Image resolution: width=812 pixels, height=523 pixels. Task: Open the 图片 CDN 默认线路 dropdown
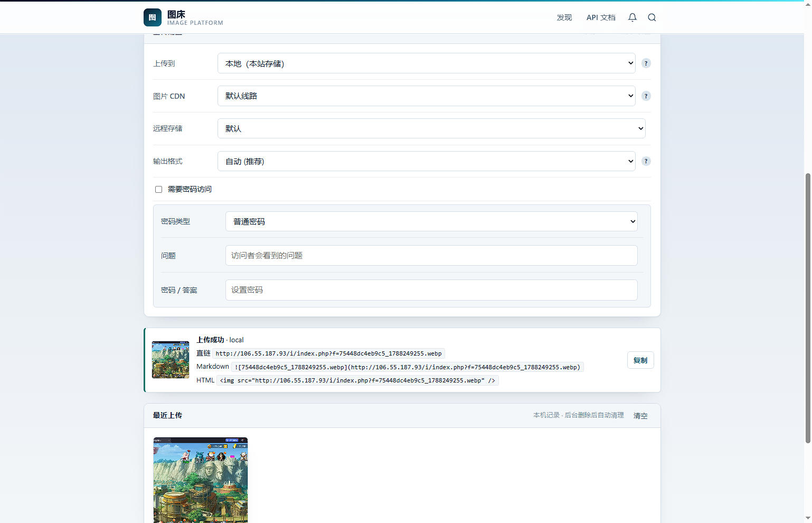426,96
